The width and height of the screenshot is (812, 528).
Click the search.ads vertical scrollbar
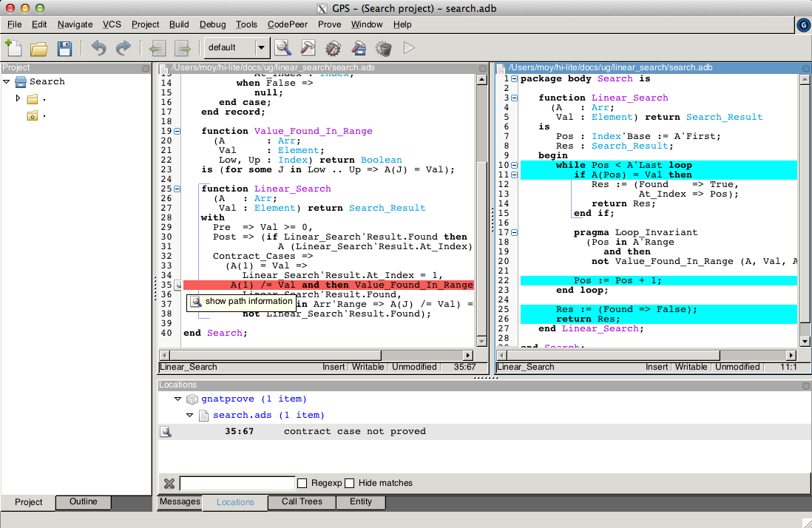(481, 210)
